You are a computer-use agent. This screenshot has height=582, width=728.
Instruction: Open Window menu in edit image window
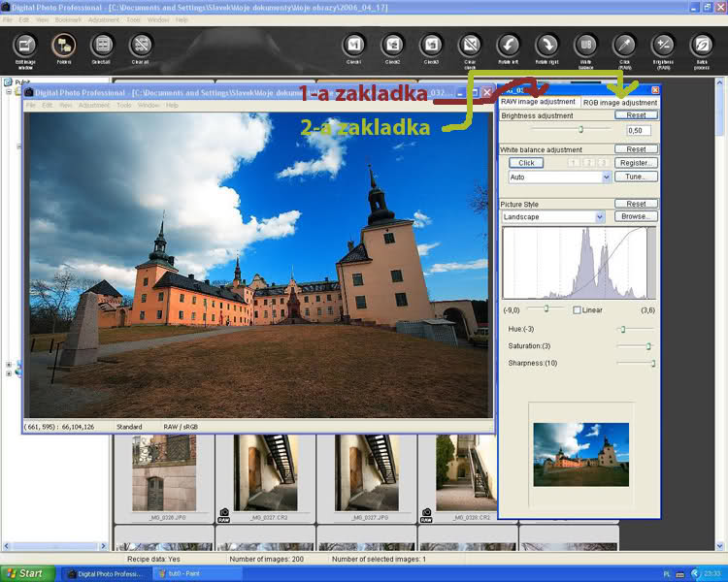pyautogui.click(x=149, y=106)
